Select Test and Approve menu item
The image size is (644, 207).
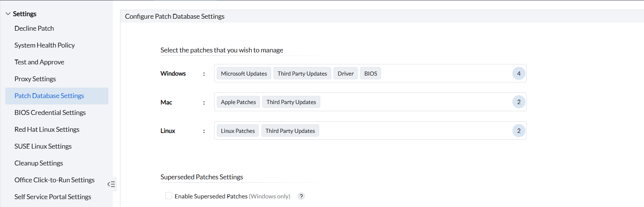(39, 62)
